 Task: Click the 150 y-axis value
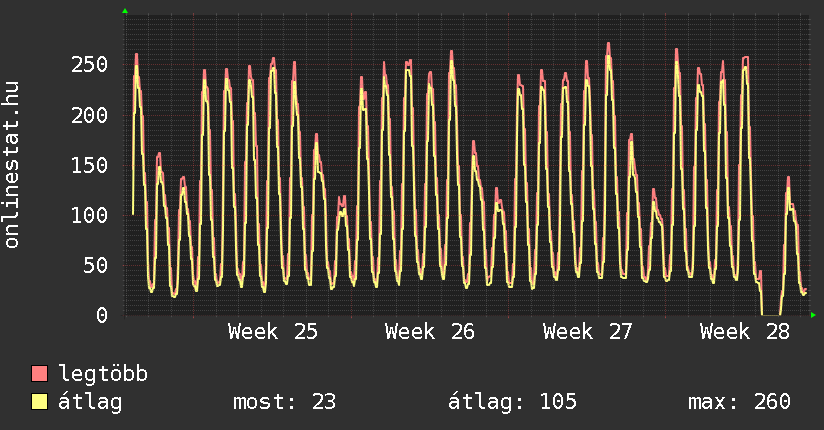point(89,165)
